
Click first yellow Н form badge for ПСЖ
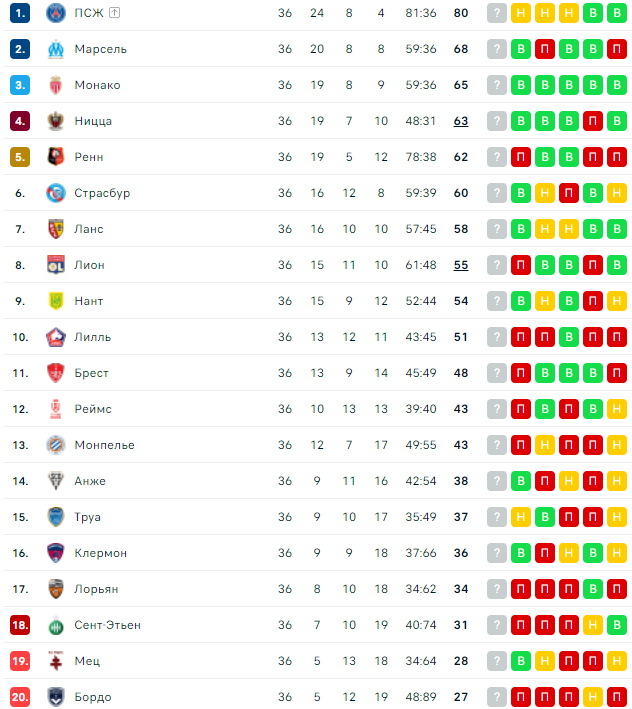(521, 13)
